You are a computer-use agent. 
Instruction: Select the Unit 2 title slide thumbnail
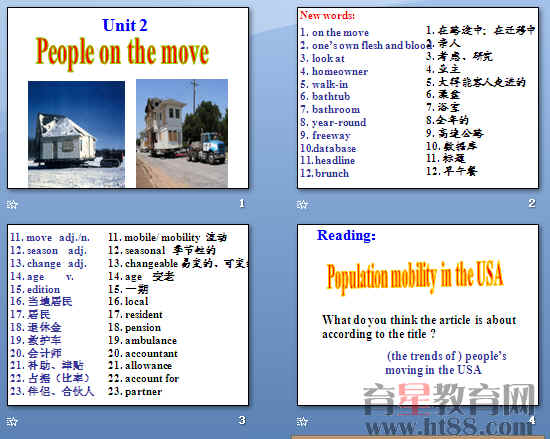point(128,98)
